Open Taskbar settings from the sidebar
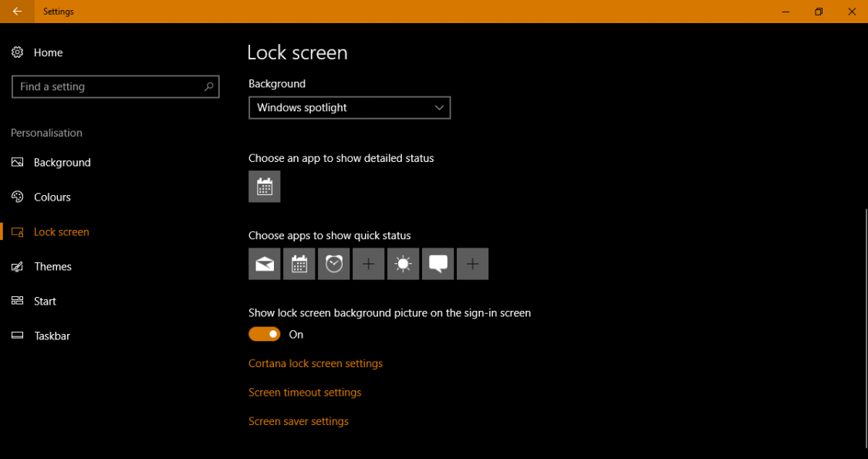The height and width of the screenshot is (459, 868). tap(51, 336)
